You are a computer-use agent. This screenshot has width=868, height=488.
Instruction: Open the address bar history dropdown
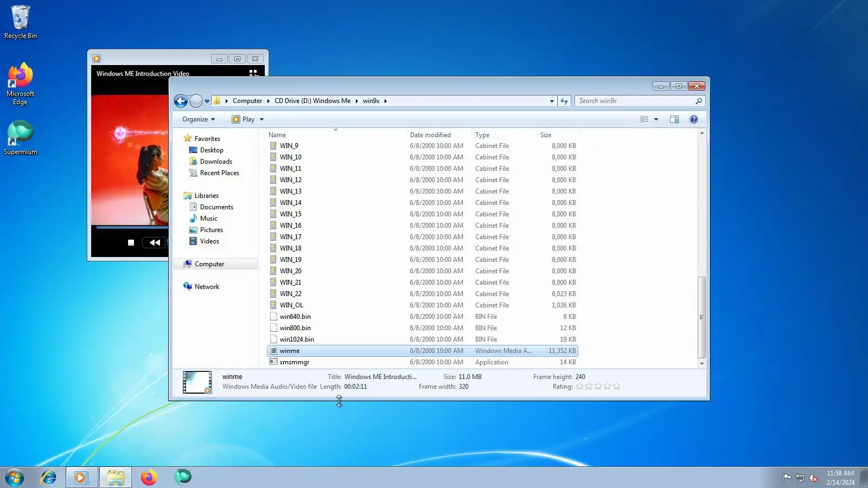point(552,101)
